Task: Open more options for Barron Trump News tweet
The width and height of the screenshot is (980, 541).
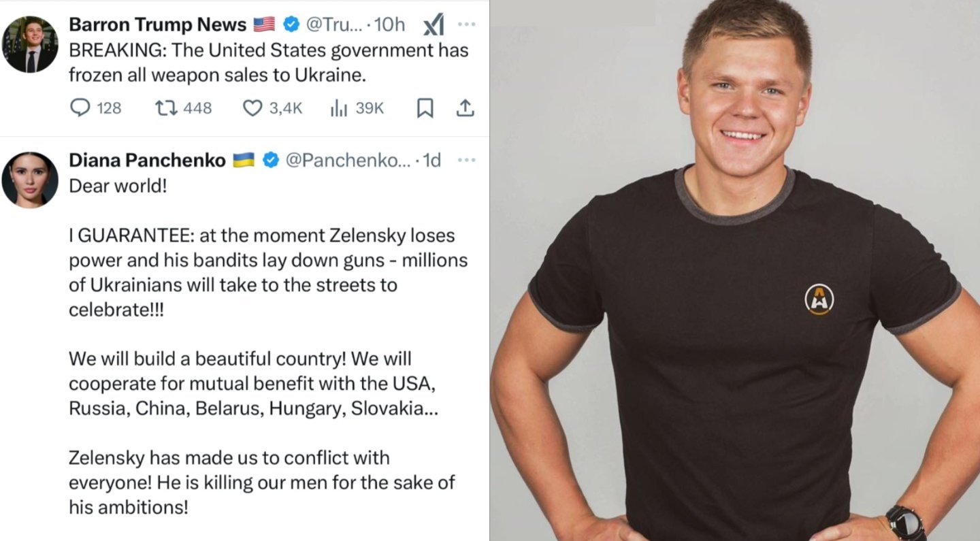Action: 466,24
